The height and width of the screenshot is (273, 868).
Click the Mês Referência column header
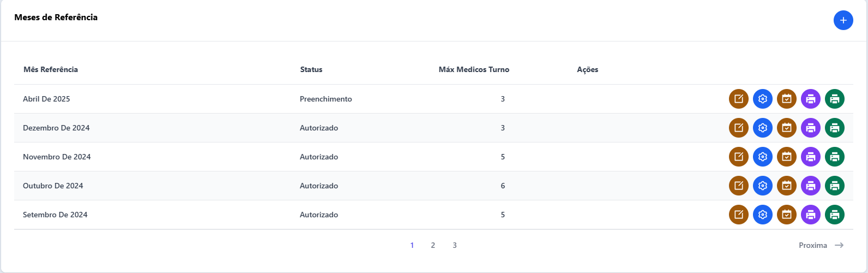pyautogui.click(x=51, y=69)
